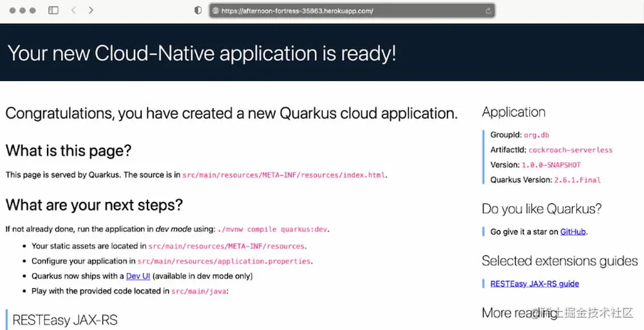Viewport: 644px width, 330px height.
Task: Click the 2.6.1.Final Quarkus version value
Action: [578, 180]
